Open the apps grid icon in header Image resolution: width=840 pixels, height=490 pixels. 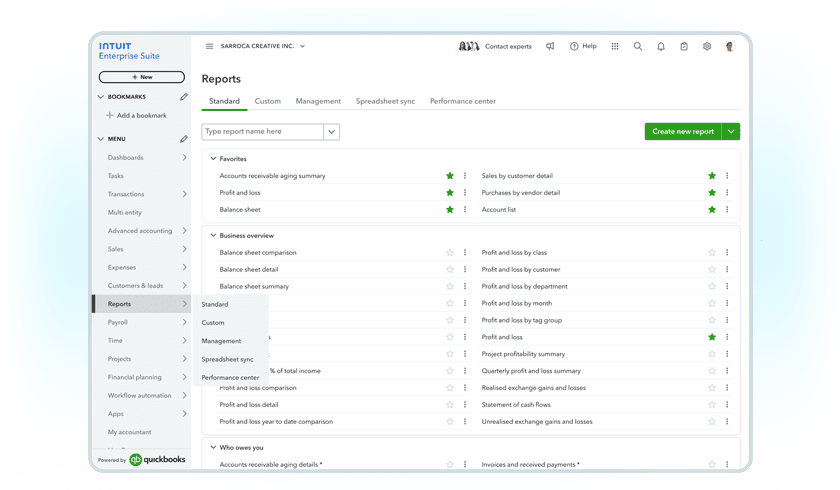tap(615, 46)
